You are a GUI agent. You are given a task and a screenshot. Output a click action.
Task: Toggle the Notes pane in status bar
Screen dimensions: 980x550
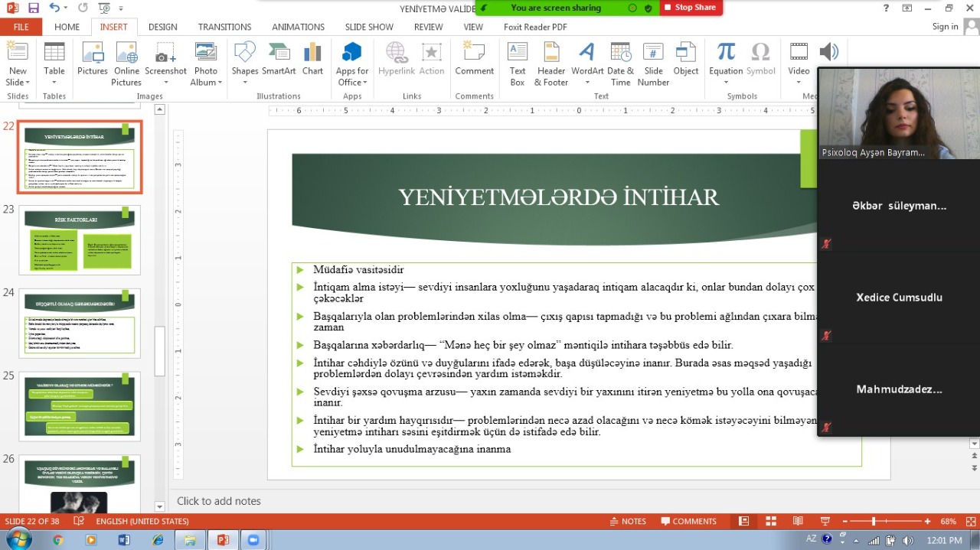[627, 522]
